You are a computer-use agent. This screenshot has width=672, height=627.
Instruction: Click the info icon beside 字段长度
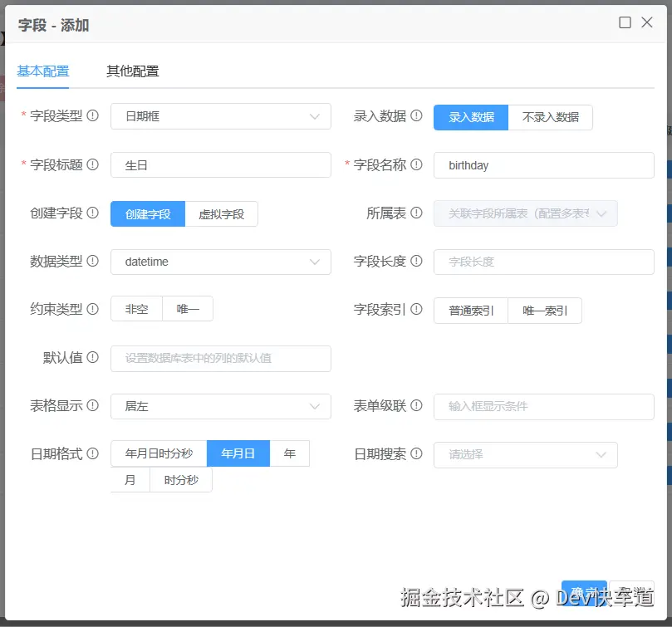click(416, 261)
